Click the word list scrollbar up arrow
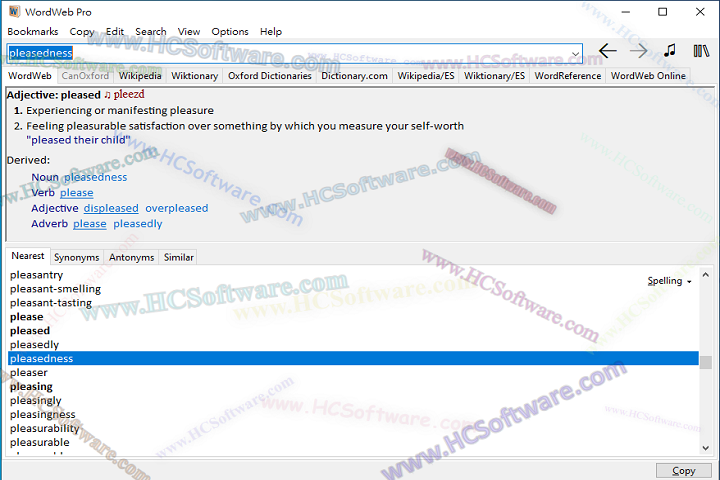 [706, 275]
